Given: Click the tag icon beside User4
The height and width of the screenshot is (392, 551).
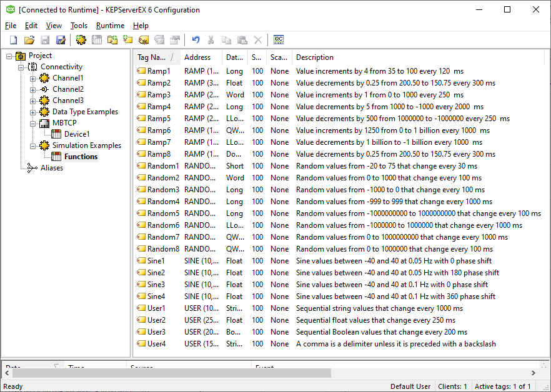Looking at the screenshot, I should (x=141, y=343).
